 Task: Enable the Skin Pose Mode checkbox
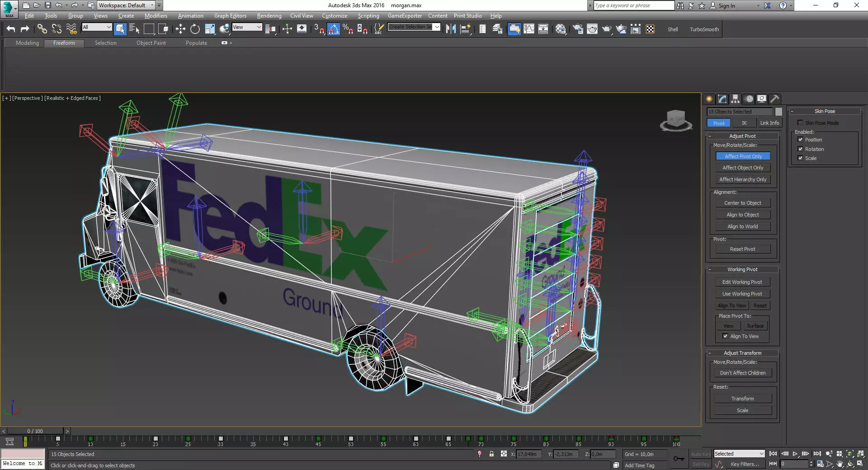800,123
